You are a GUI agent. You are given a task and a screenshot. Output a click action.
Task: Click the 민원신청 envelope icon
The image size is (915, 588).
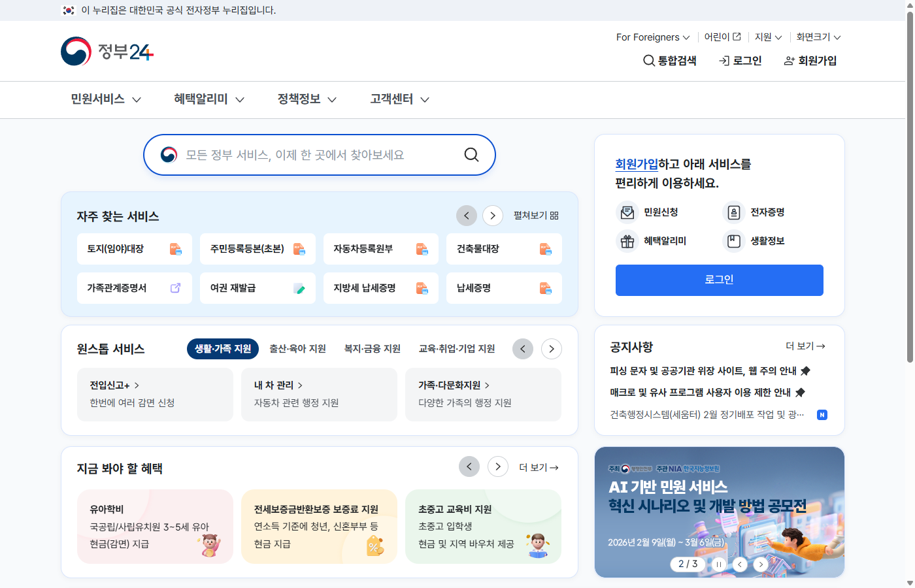[x=627, y=212]
